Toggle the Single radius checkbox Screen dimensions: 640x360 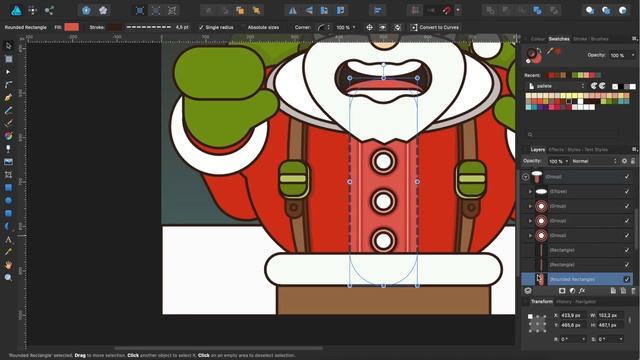pos(201,27)
